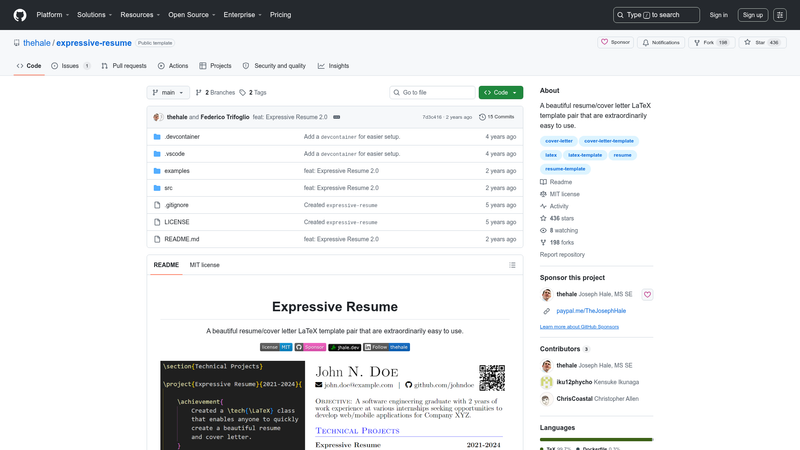View the 2 Tags link
The image size is (800, 450).
(x=253, y=92)
